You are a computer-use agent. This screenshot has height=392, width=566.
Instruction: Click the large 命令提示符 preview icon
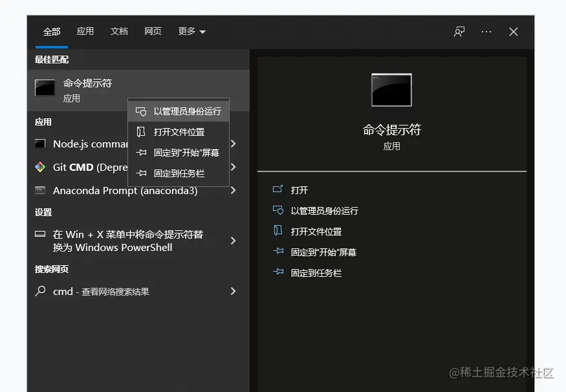[x=391, y=90]
